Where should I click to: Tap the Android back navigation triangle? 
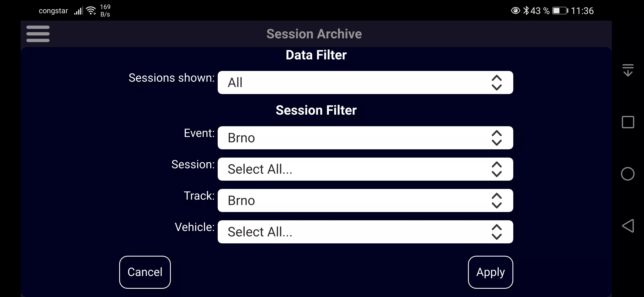click(628, 226)
